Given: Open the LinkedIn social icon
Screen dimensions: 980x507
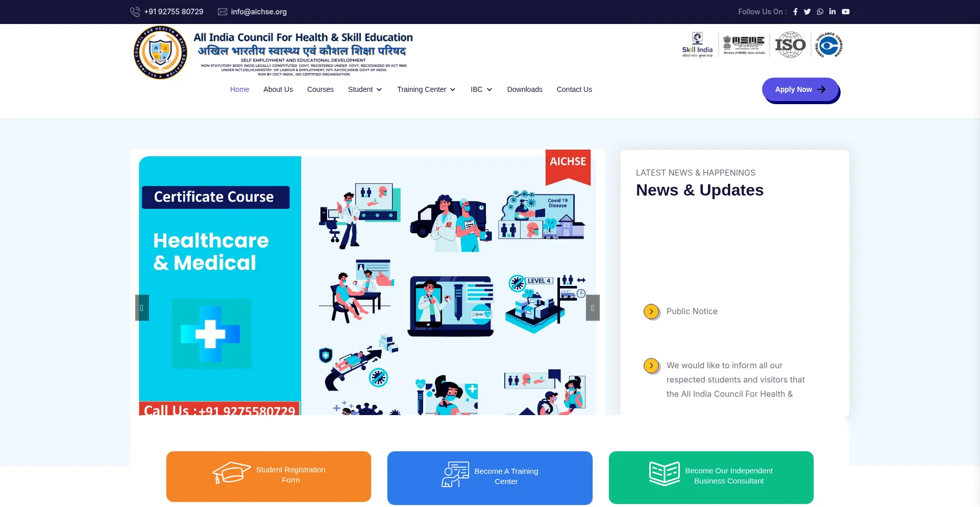Looking at the screenshot, I should point(832,12).
